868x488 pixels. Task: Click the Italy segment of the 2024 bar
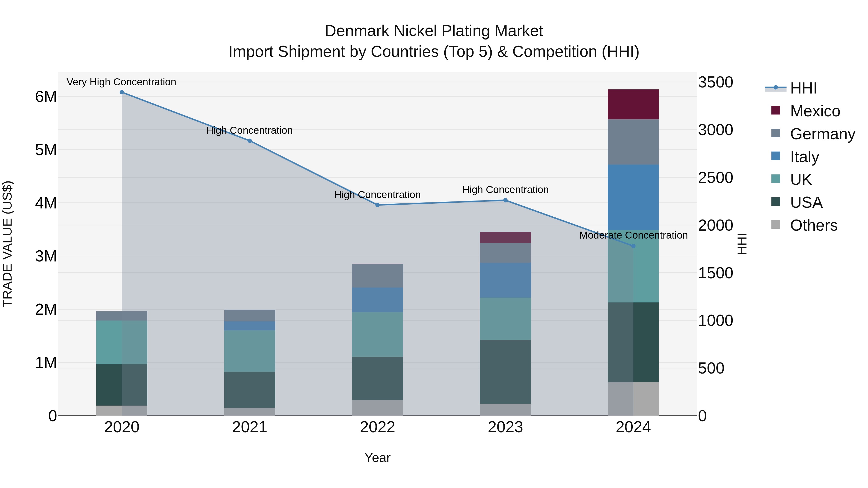tap(633, 197)
